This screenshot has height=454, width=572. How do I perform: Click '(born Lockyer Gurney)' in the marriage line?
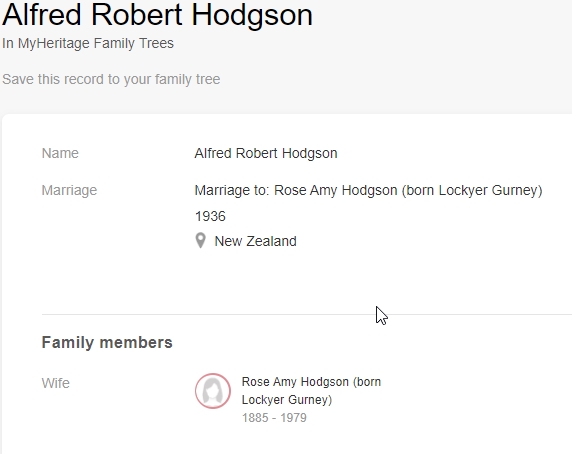(472, 190)
